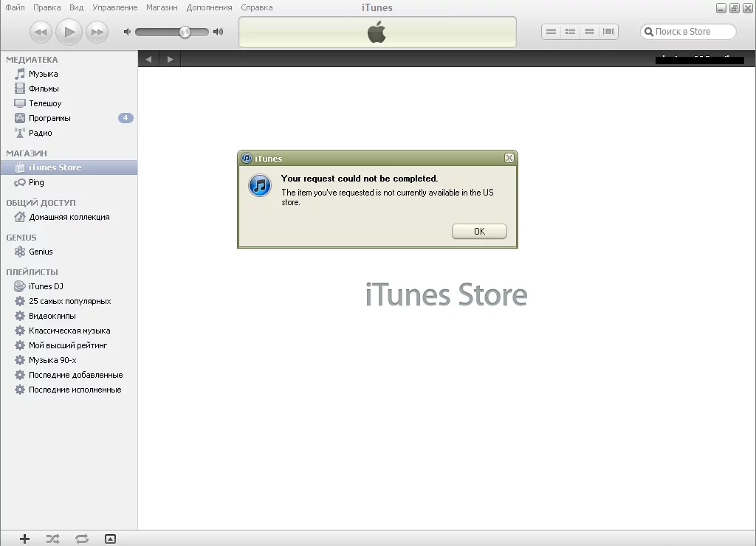The image size is (756, 546).
Task: Toggle repeat playback
Action: tap(82, 539)
